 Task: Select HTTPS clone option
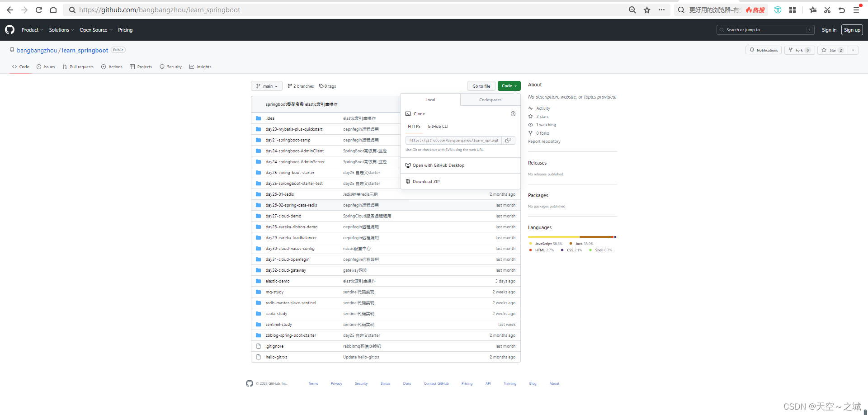[x=414, y=127]
